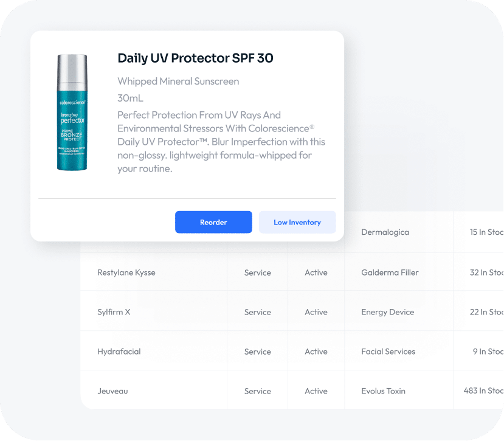Image resolution: width=504 pixels, height=441 pixels.
Task: Select the Sylfirm X product name
Action: click(114, 312)
